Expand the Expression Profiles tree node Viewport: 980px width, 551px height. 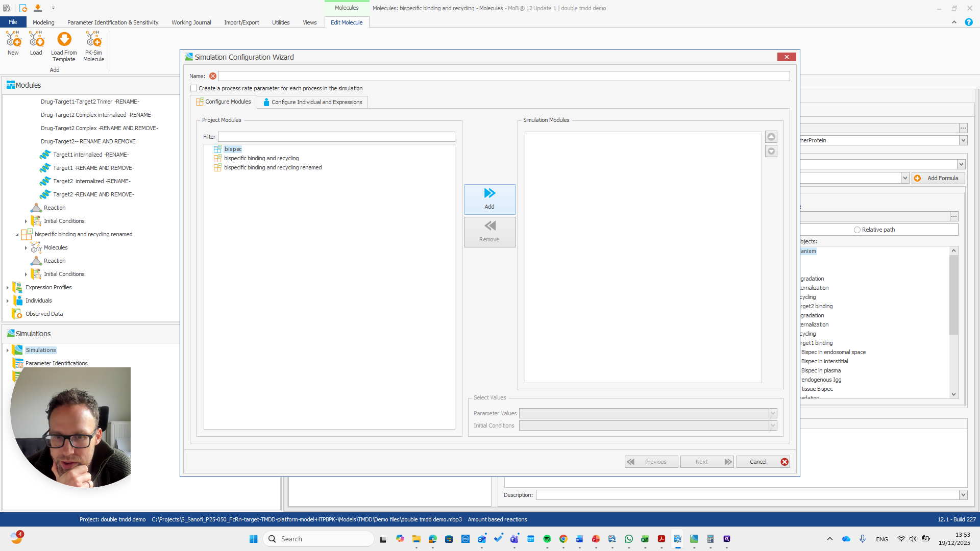point(8,288)
